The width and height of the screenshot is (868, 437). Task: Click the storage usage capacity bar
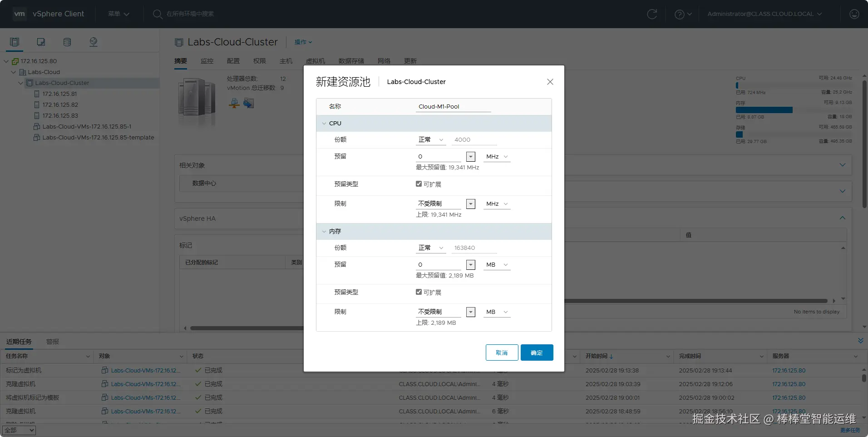(x=794, y=134)
